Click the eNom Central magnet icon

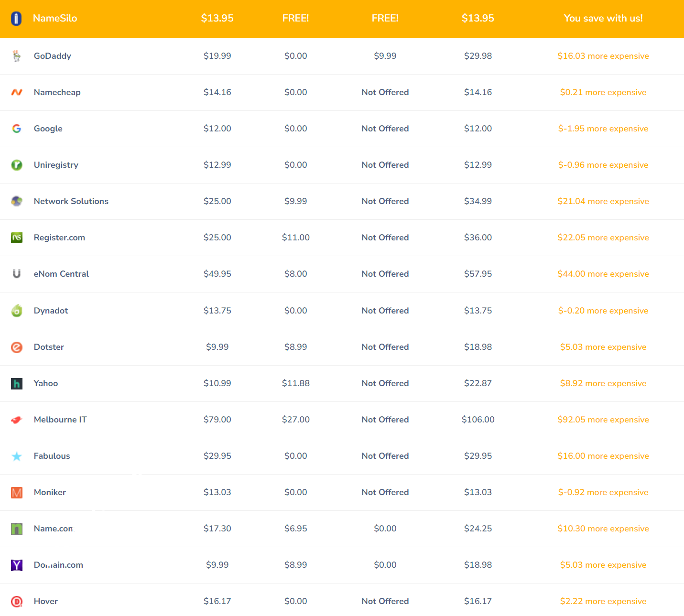coord(17,274)
